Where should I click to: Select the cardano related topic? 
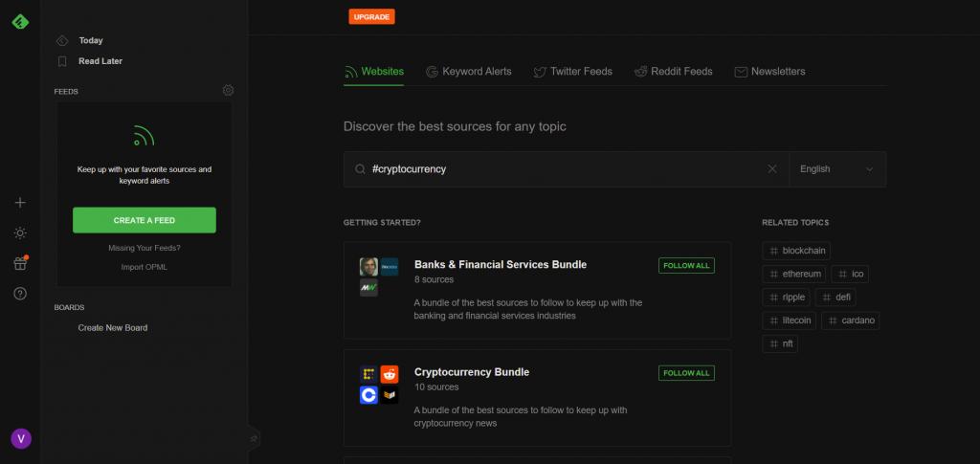(x=850, y=321)
